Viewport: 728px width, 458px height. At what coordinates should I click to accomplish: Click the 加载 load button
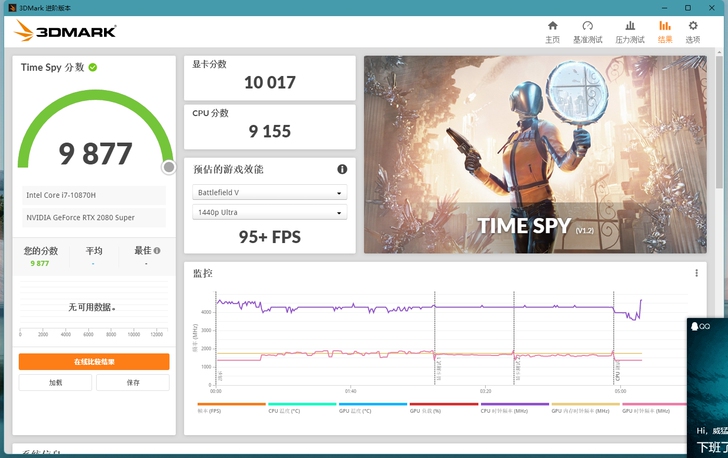pyautogui.click(x=55, y=383)
